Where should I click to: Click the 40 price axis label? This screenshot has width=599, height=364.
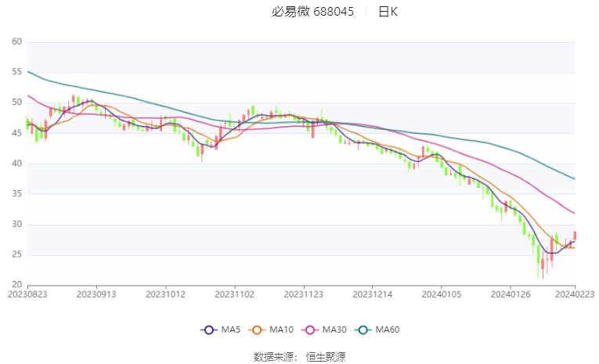16,164
